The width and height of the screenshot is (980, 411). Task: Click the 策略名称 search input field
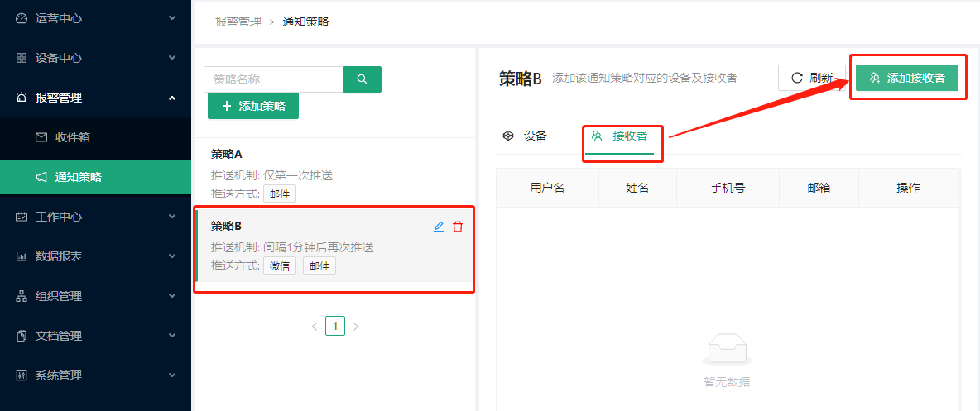[x=273, y=79]
